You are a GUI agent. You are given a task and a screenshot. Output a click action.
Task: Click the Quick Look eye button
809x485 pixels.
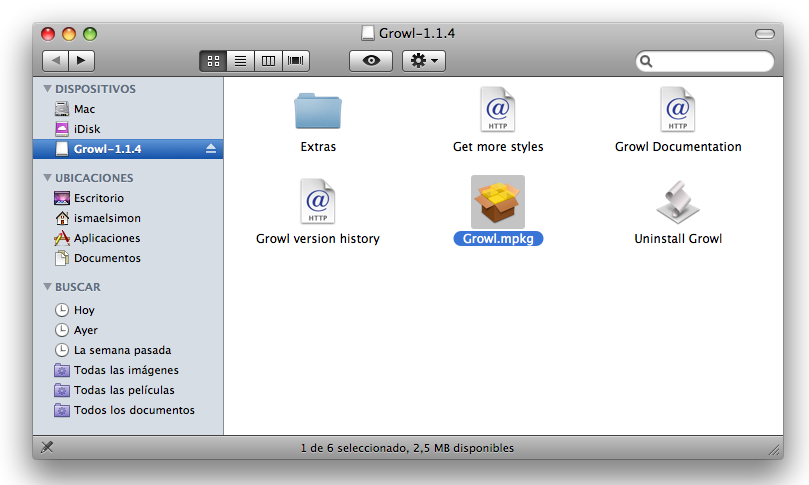pyautogui.click(x=371, y=61)
